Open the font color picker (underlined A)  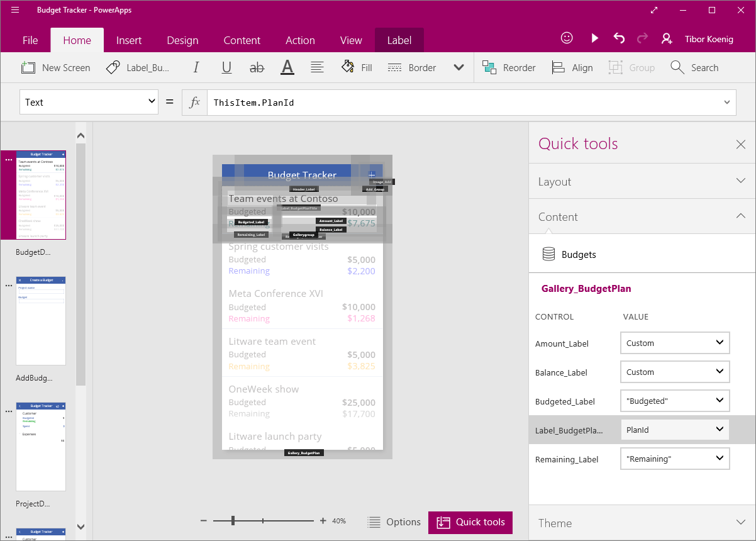[287, 67]
